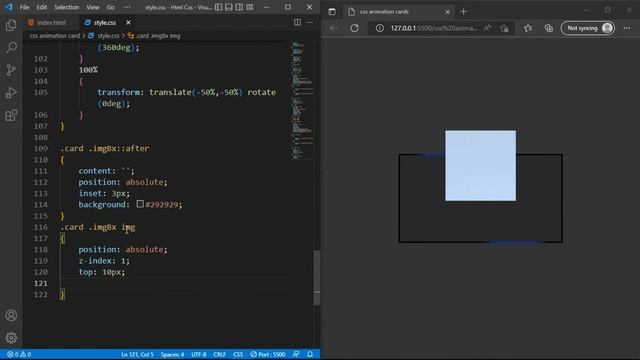Close the style.css tab
640x360 pixels.
coord(128,22)
